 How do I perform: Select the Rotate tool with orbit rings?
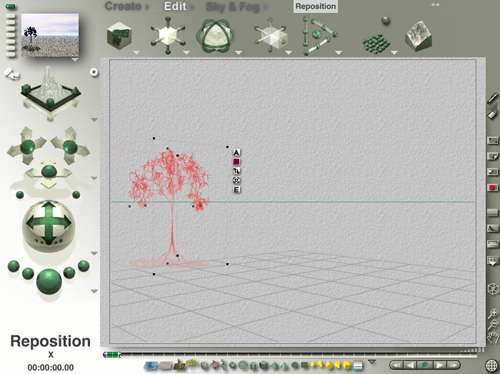(x=216, y=36)
